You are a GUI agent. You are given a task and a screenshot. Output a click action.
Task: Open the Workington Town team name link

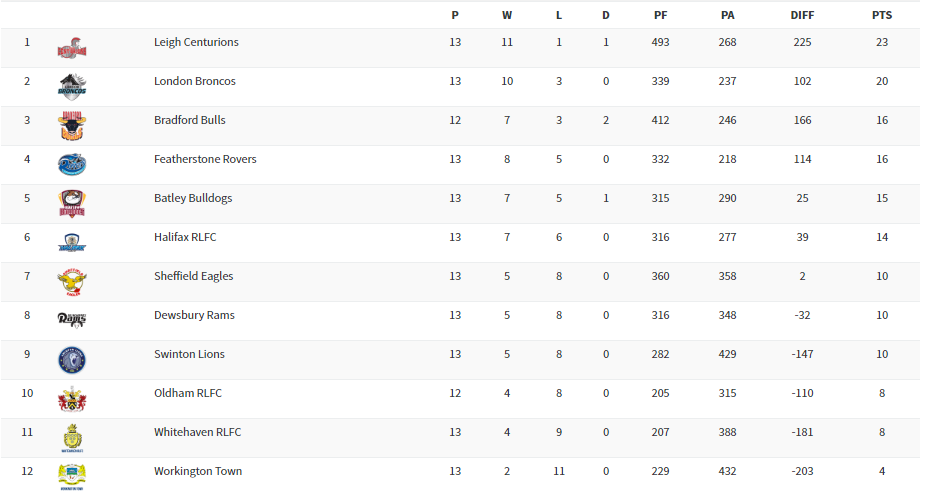(x=198, y=472)
